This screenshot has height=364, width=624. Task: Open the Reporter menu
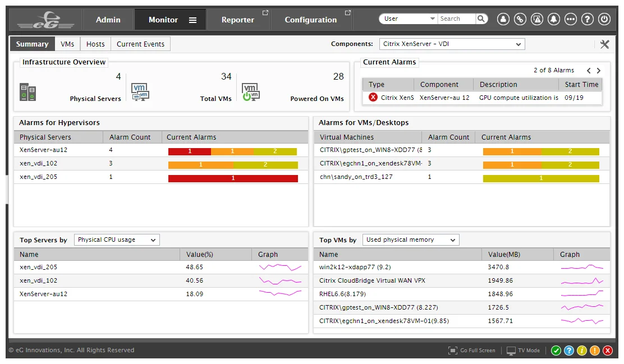pyautogui.click(x=237, y=20)
